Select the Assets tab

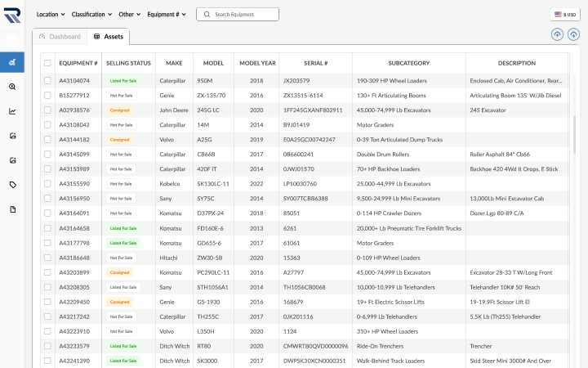point(109,37)
